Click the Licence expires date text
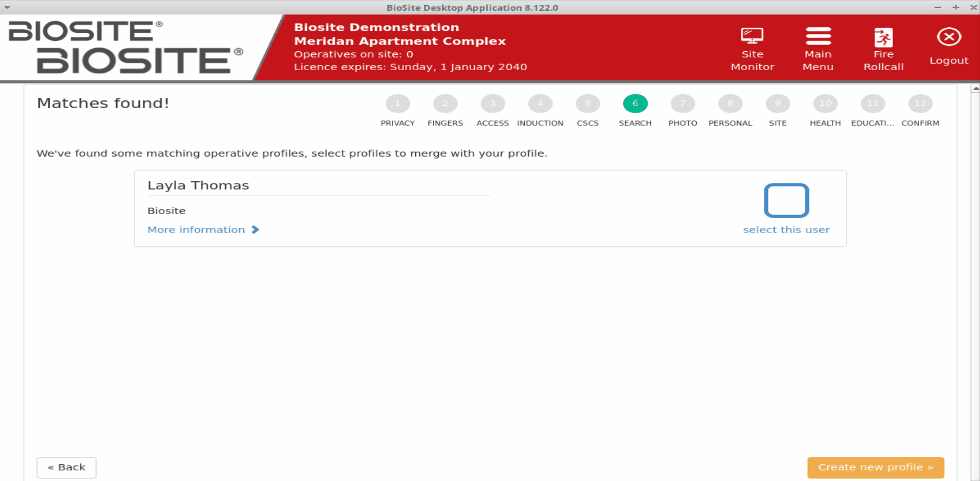The width and height of the screenshot is (980, 481). point(410,67)
